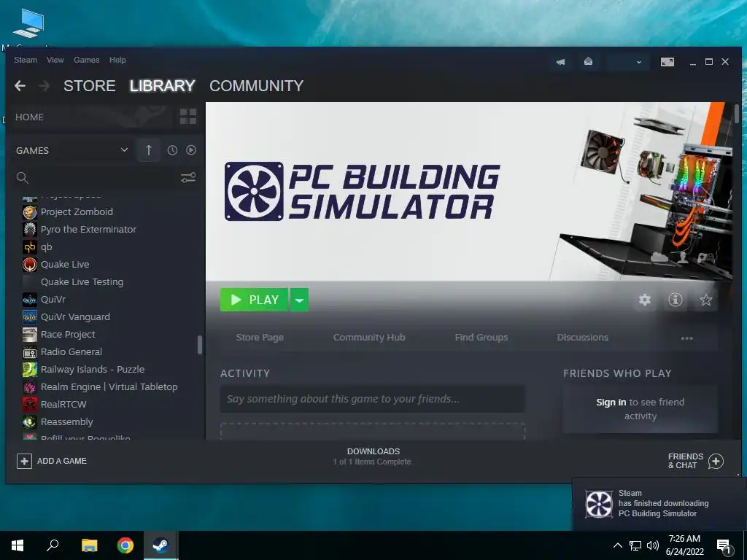Open advanced filter sliders icon
This screenshot has height=560, width=747.
pyautogui.click(x=188, y=178)
